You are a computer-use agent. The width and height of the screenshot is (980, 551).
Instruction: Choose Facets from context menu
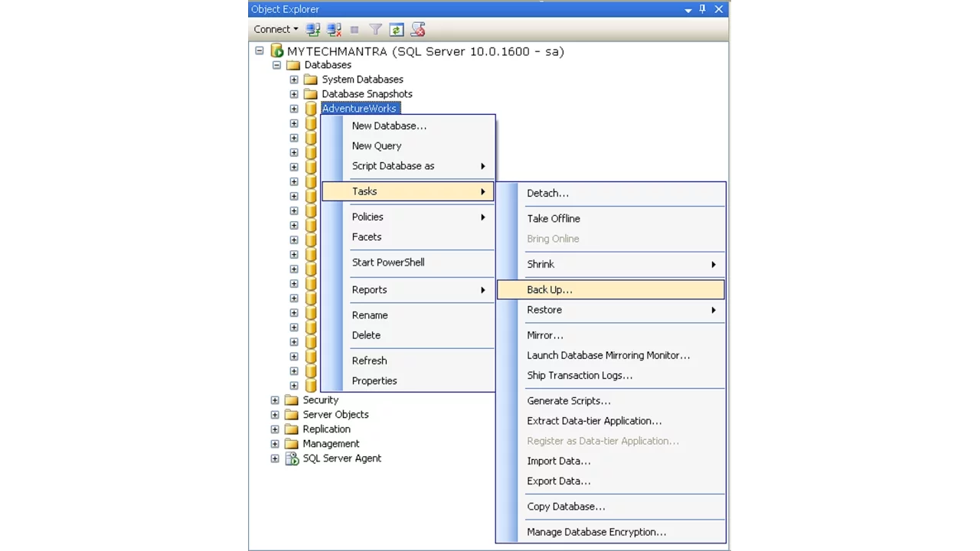tap(408, 236)
